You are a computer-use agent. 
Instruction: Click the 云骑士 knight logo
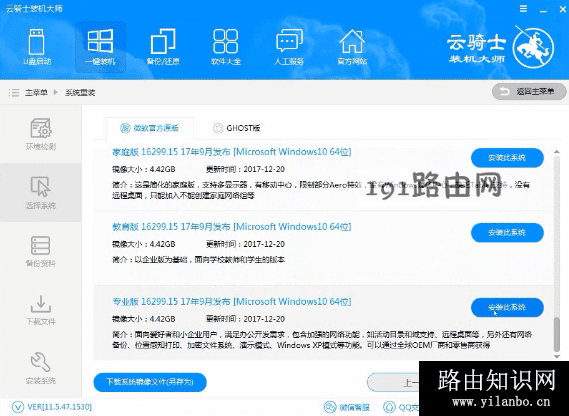(533, 48)
